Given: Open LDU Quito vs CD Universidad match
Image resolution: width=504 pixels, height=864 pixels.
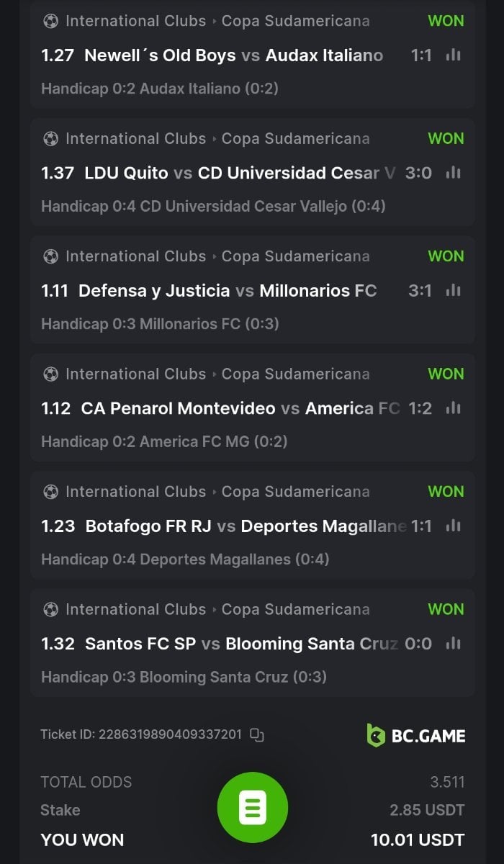Looking at the screenshot, I should 239,173.
